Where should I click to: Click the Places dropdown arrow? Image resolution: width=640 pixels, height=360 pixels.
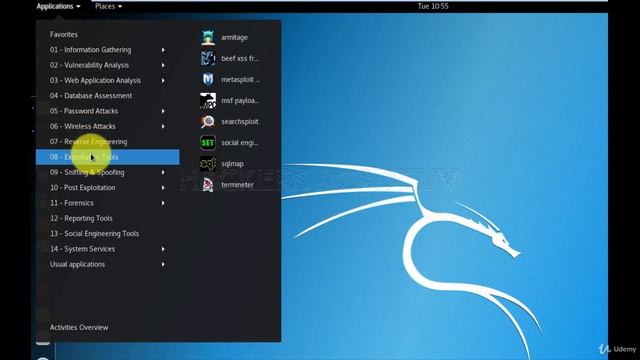click(120, 7)
